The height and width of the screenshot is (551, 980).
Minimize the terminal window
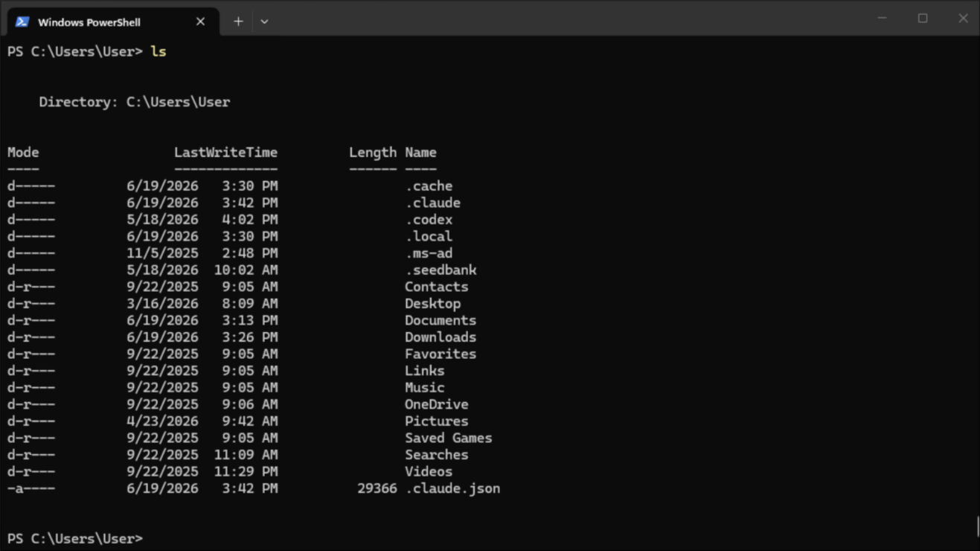click(882, 18)
